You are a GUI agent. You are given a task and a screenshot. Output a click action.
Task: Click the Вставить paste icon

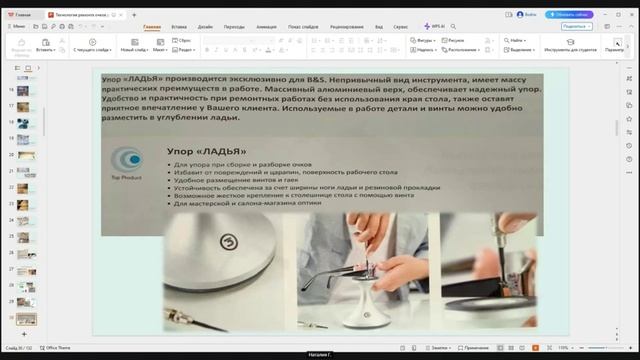pyautogui.click(x=46, y=42)
